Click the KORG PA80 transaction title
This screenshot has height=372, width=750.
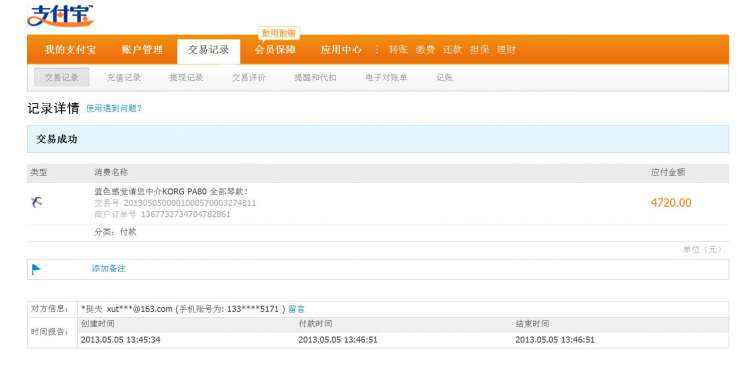click(x=171, y=192)
